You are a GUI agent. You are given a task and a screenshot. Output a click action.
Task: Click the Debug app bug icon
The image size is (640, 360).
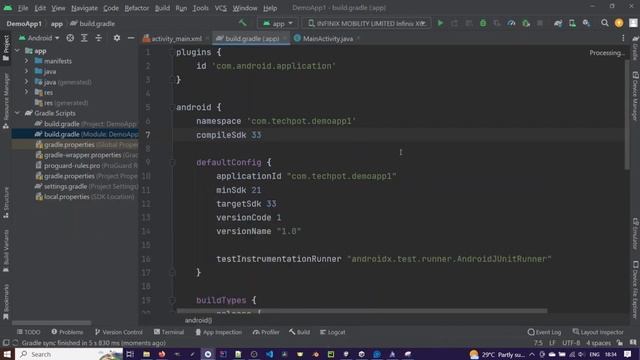click(x=483, y=23)
